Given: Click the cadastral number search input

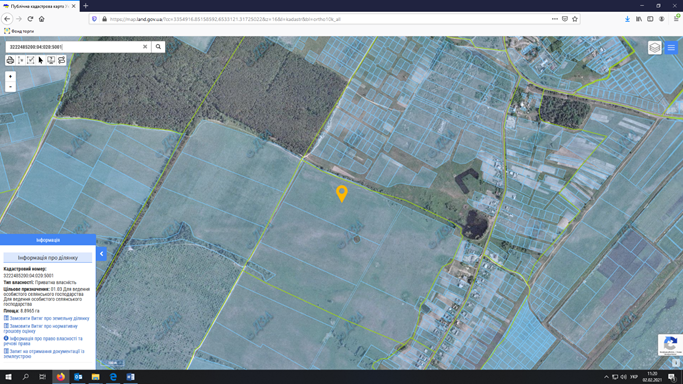Looking at the screenshot, I should 74,47.
